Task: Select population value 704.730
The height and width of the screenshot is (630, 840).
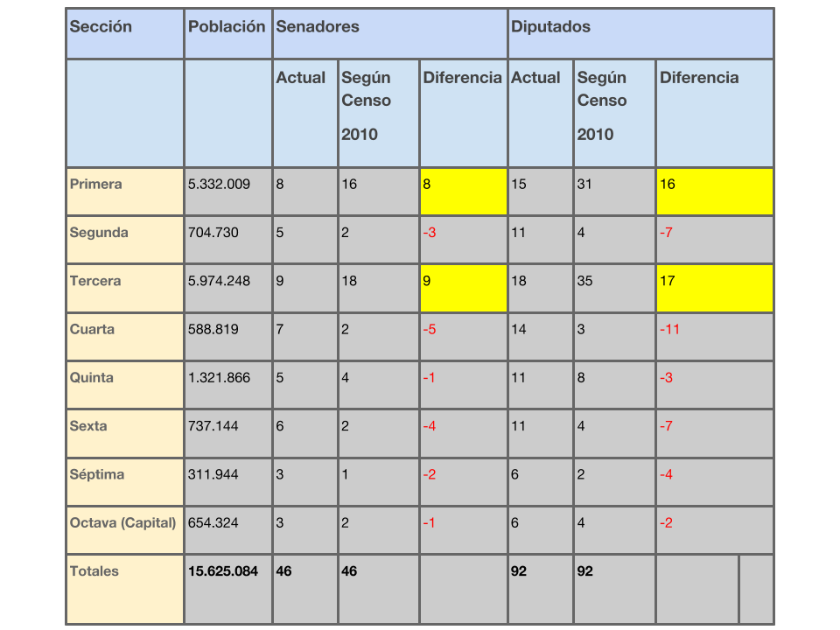Action: pyautogui.click(x=213, y=233)
